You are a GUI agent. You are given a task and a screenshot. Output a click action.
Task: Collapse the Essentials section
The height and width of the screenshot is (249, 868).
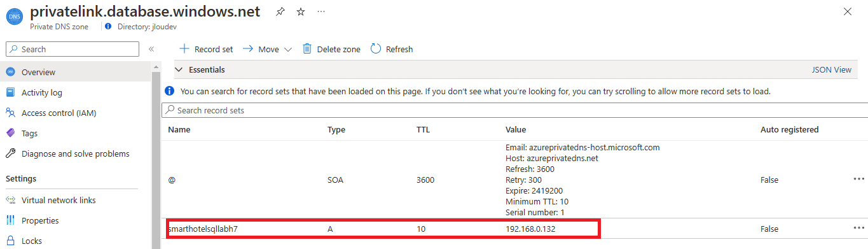[x=179, y=69]
